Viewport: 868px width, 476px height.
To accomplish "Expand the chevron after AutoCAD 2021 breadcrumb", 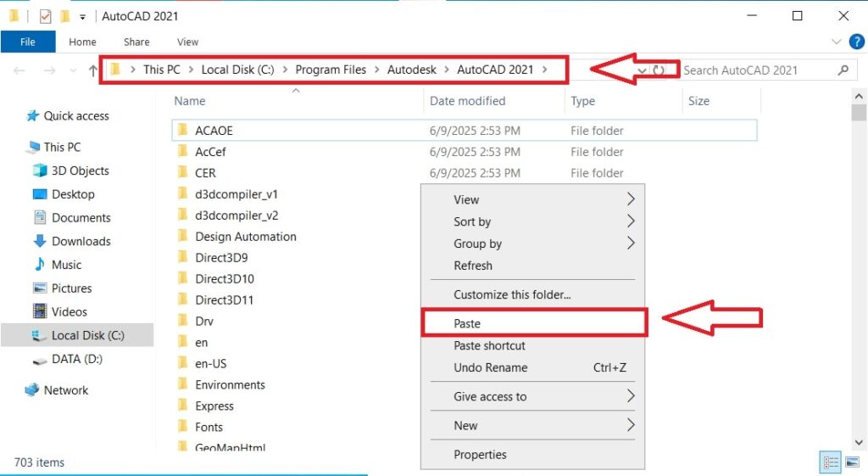I will click(x=545, y=70).
